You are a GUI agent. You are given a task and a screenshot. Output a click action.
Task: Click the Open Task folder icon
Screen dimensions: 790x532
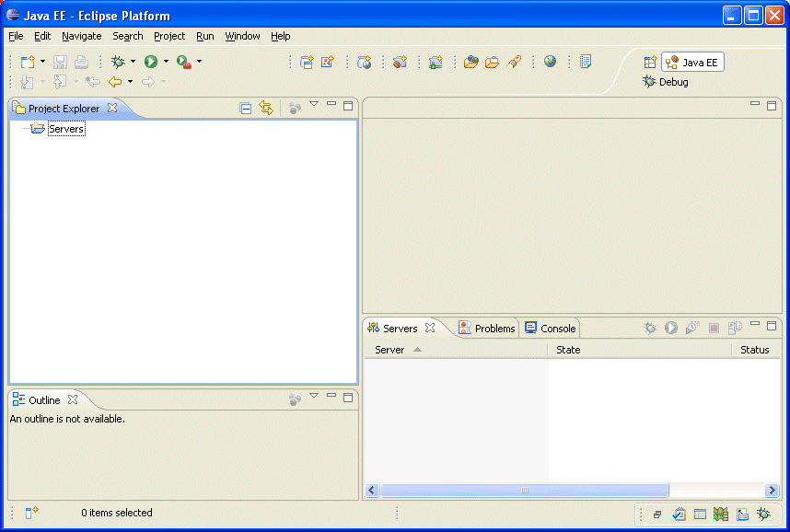(493, 62)
